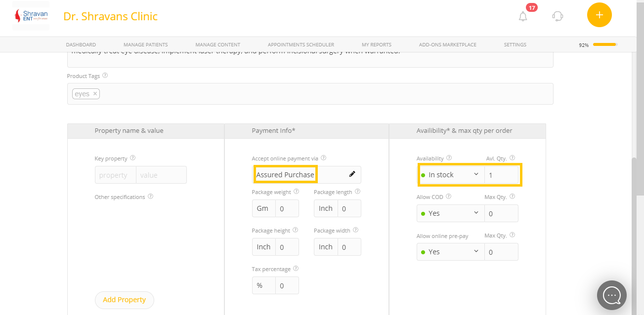This screenshot has width=644, height=315.
Task: Click the 92% profile progress bar
Action: (604, 45)
